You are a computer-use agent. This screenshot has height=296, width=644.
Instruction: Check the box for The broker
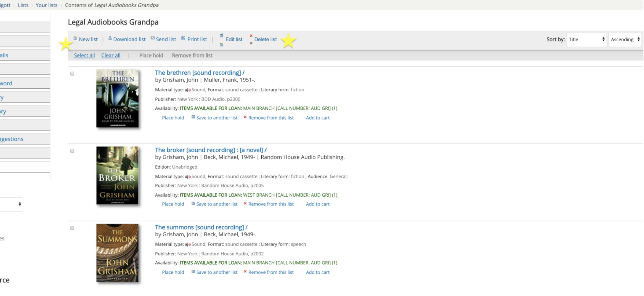point(72,151)
